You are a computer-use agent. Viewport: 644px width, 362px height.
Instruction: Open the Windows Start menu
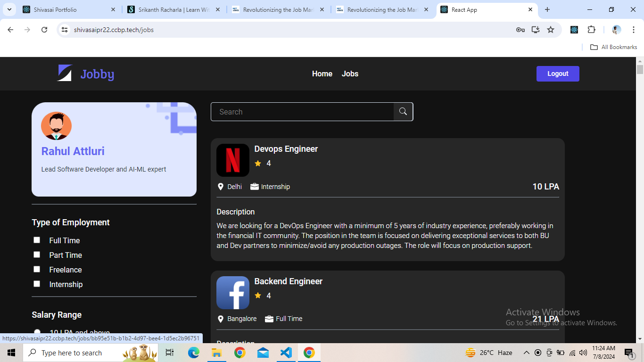pos(11,353)
